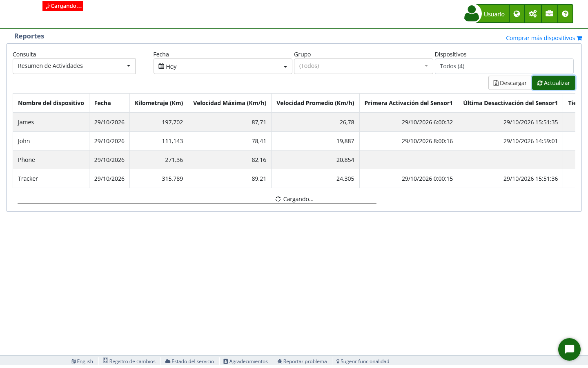This screenshot has width=588, height=368.
Task: Click the red Cargando... indicator
Action: tap(63, 6)
